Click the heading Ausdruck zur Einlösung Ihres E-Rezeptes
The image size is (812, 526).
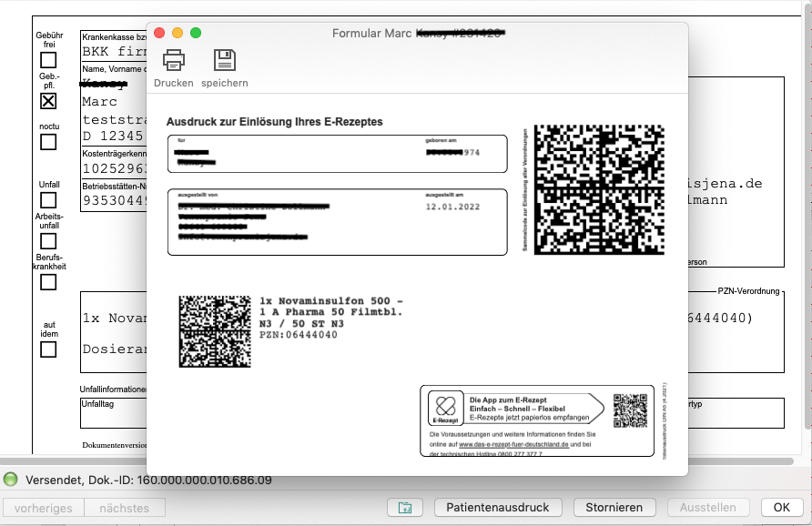click(275, 122)
